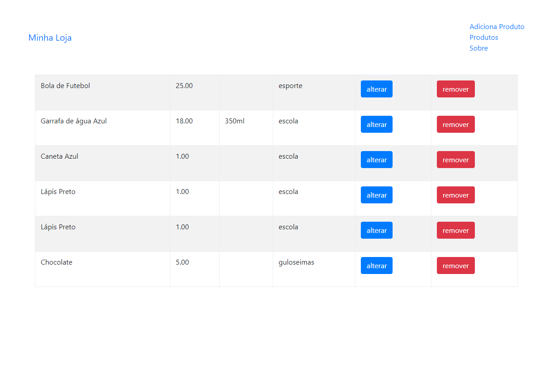The image size is (554, 392).
Task: Click escola in the Caneta Azul row
Action: click(x=314, y=163)
